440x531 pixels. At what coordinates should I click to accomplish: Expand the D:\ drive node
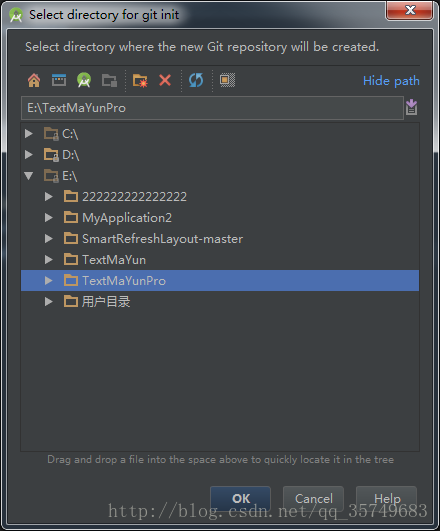pos(29,155)
